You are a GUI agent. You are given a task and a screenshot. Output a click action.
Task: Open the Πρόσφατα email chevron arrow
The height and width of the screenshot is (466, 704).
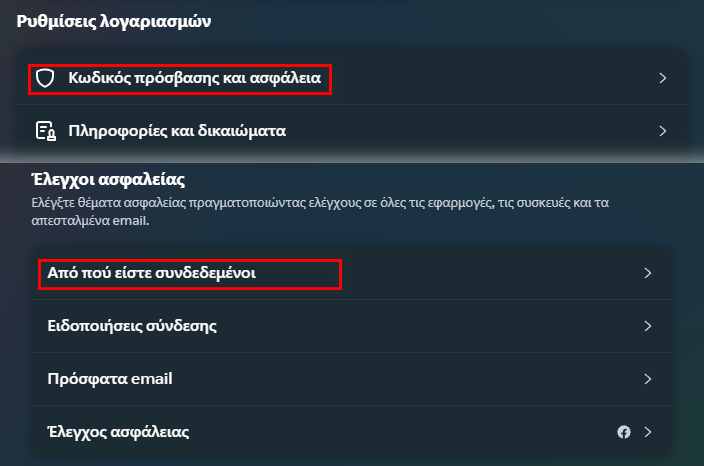coord(647,379)
